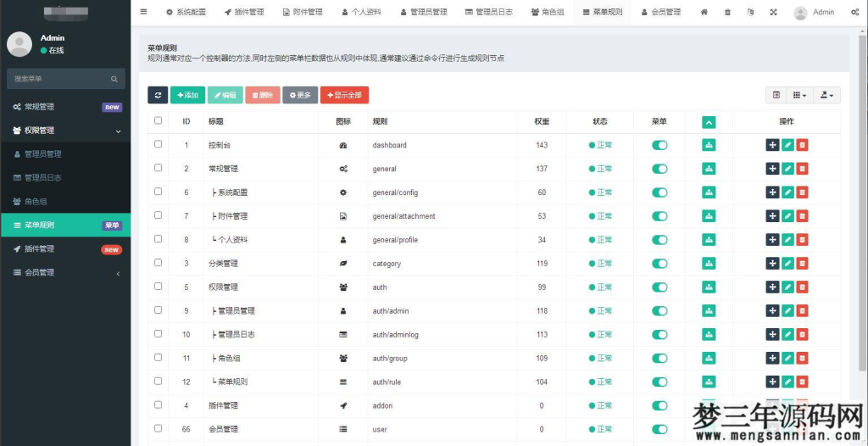Click the Admin avatar in the sidebar

point(19,44)
